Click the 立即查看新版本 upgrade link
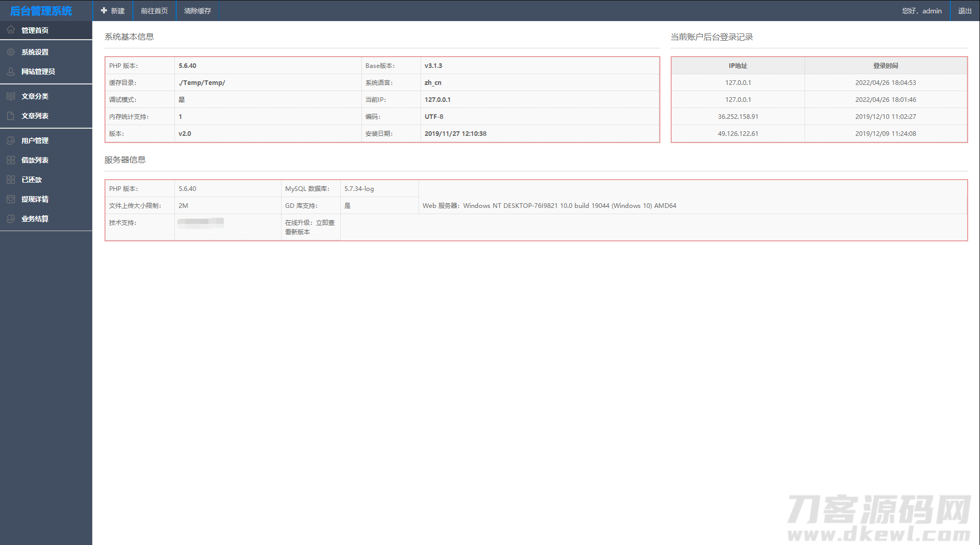Screen dimensions: 980x545 coord(310,227)
